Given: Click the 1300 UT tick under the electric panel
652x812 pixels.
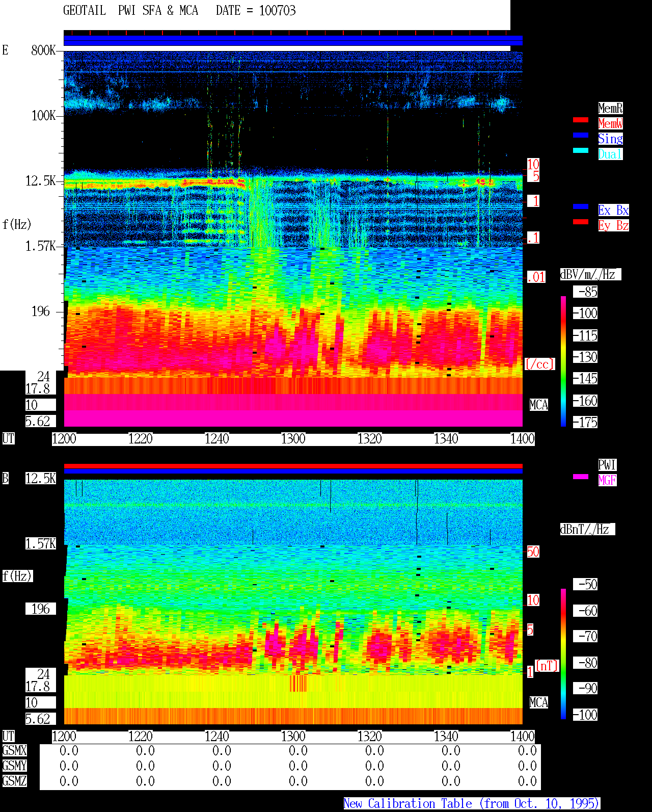Looking at the screenshot, I should coord(293,439).
